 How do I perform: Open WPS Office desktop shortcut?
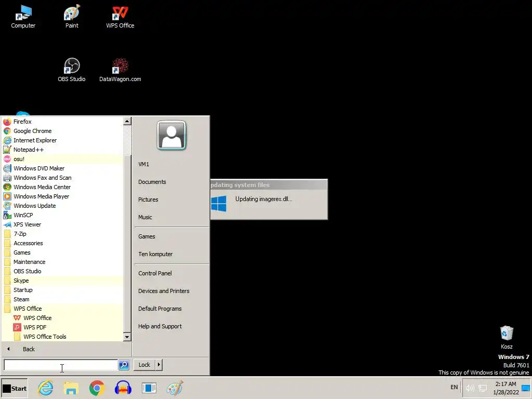click(x=120, y=17)
